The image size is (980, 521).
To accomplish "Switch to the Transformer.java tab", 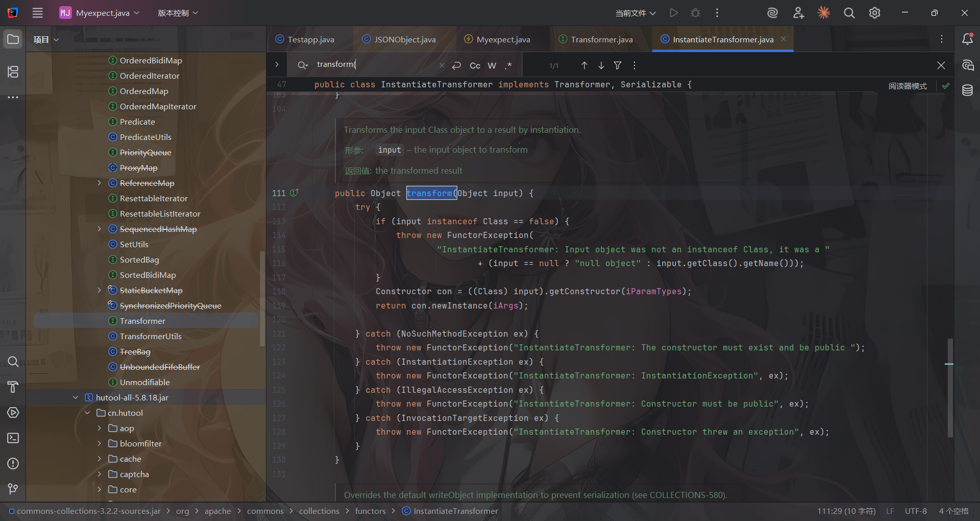I will [x=601, y=39].
